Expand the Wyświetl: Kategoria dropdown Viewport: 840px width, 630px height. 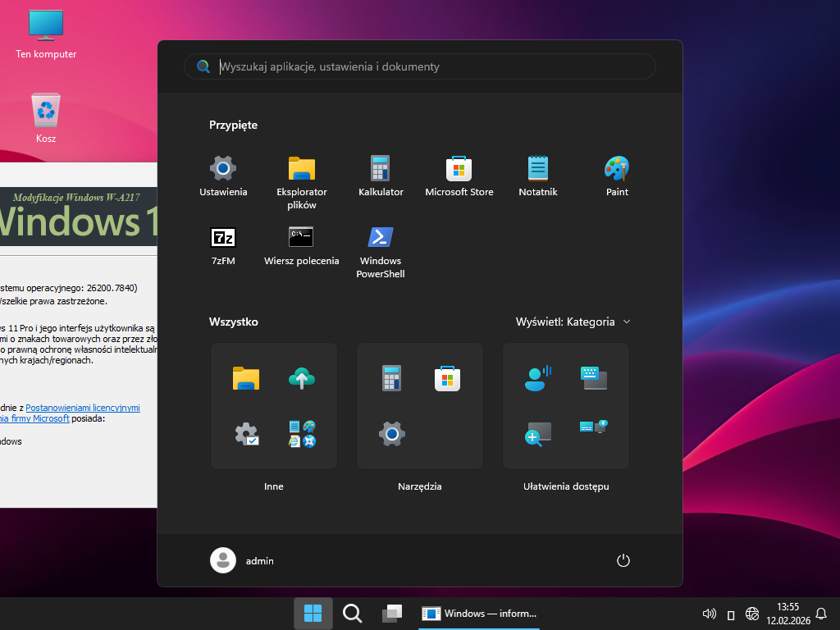[x=573, y=322]
